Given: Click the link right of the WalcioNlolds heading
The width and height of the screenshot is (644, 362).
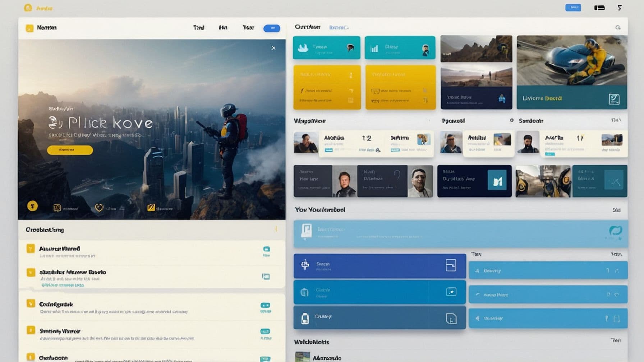Looking at the screenshot, I should pos(616,340).
